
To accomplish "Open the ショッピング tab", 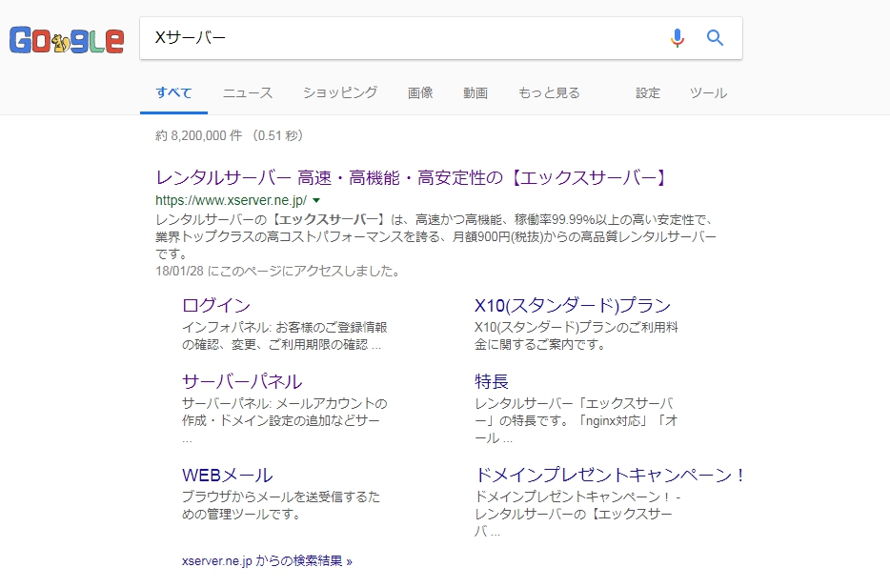I will click(x=340, y=92).
